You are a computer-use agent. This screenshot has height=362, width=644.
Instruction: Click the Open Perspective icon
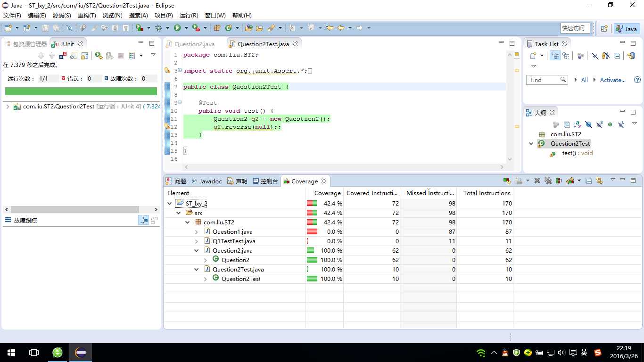click(604, 28)
